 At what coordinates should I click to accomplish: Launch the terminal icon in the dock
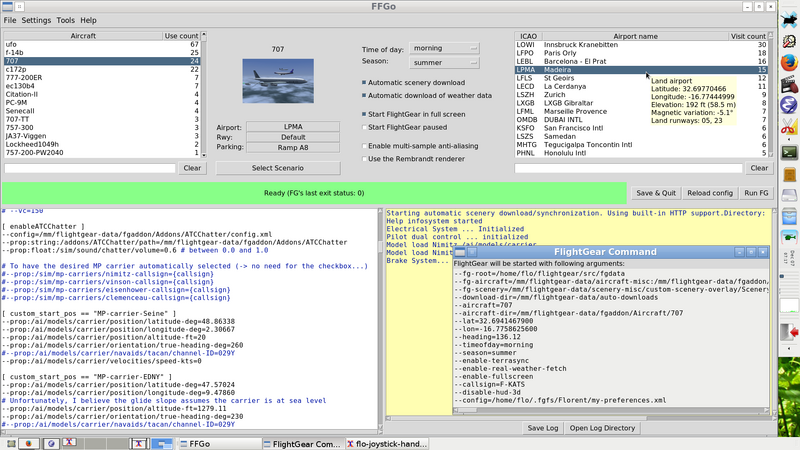tap(789, 152)
